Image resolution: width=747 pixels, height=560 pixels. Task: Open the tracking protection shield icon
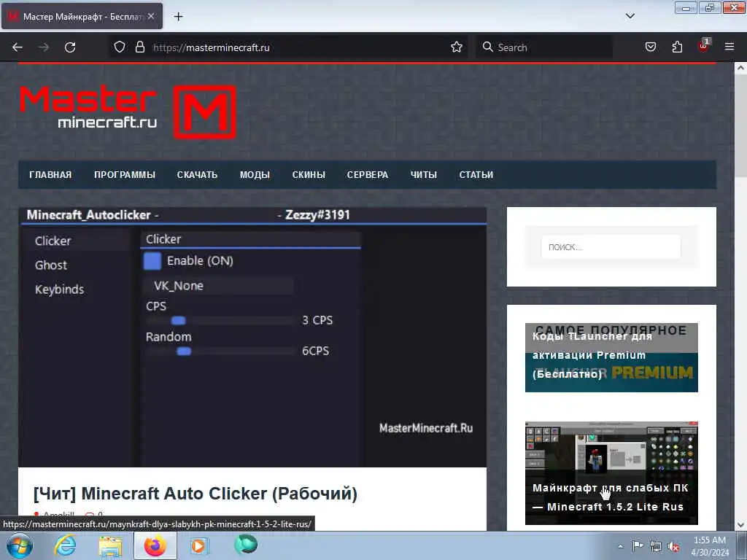click(x=120, y=47)
